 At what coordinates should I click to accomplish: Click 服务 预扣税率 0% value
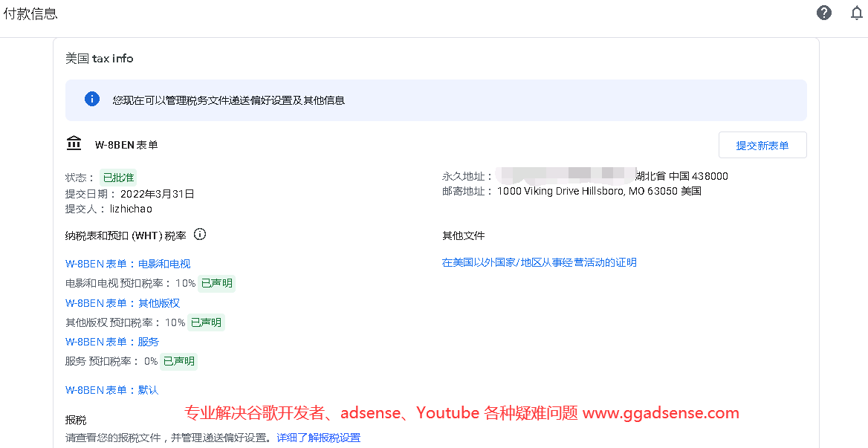pyautogui.click(x=151, y=361)
